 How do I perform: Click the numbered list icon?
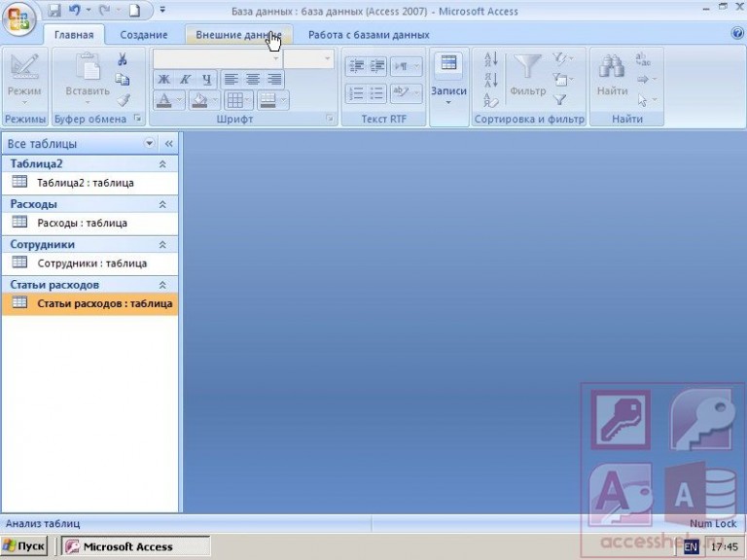click(356, 93)
